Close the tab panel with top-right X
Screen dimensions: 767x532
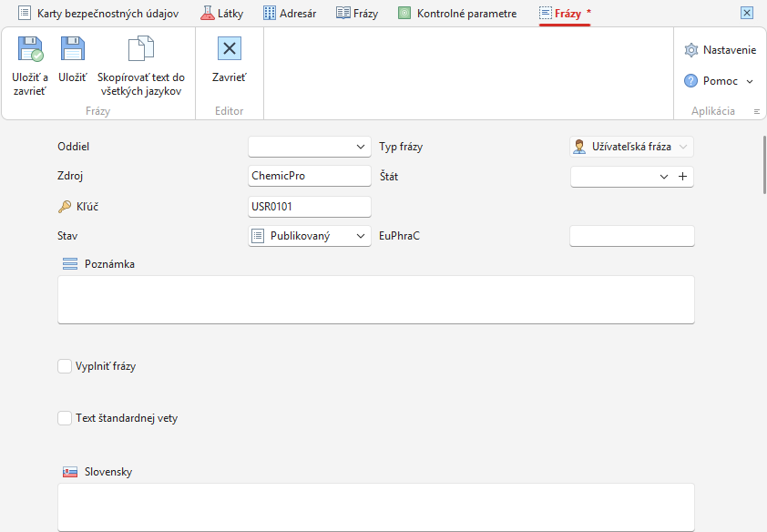[747, 13]
